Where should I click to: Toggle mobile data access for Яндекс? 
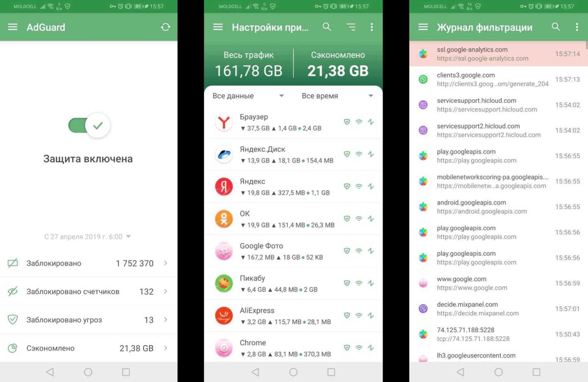pos(371,186)
